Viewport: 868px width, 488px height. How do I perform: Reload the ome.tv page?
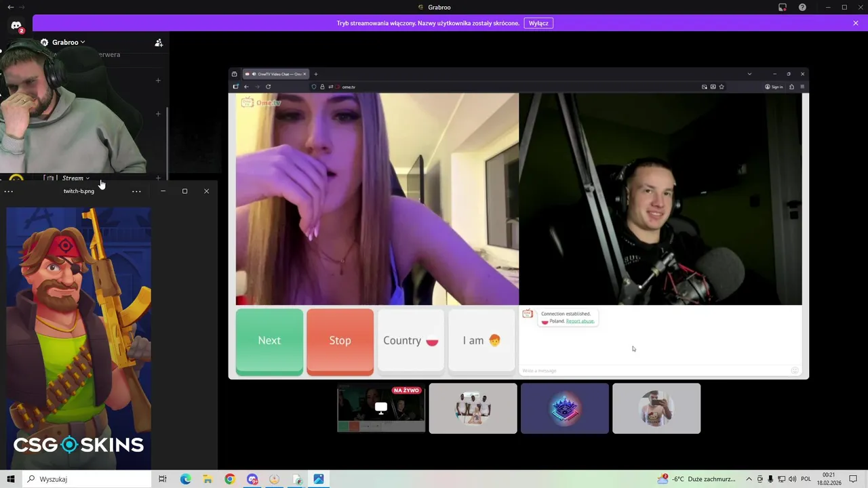click(268, 87)
